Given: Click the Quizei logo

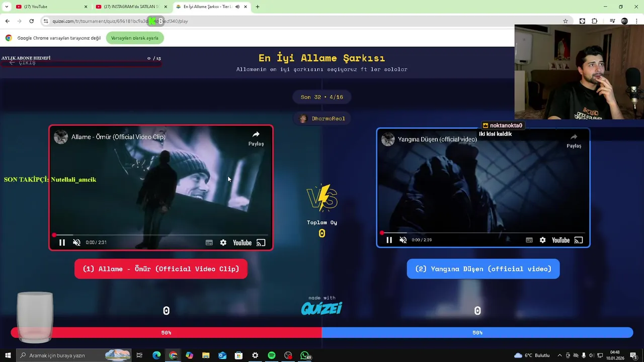Looking at the screenshot, I should (x=322, y=308).
